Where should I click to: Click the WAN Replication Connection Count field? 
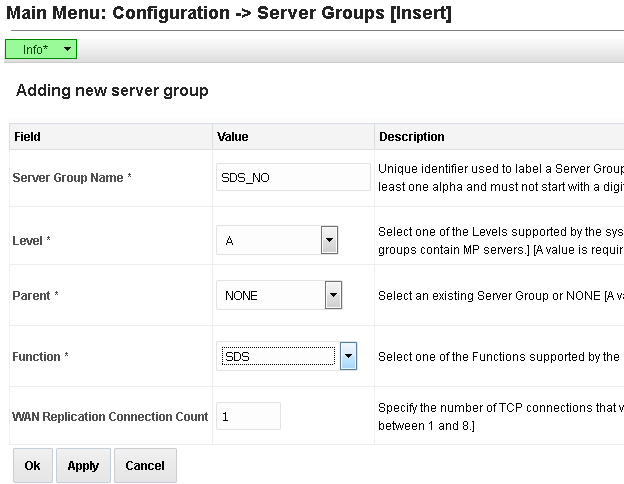click(x=248, y=416)
